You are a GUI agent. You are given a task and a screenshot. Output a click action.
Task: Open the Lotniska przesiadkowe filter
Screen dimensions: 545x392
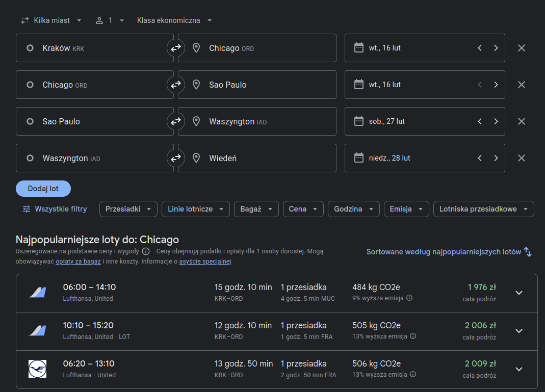483,209
